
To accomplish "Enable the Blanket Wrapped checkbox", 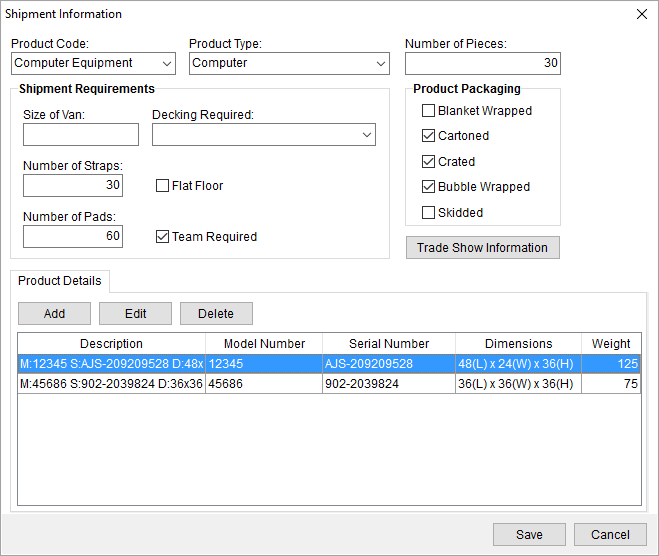I will (x=429, y=111).
